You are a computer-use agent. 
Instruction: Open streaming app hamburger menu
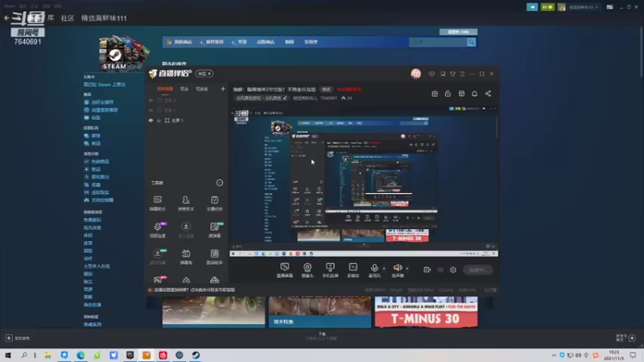462,74
